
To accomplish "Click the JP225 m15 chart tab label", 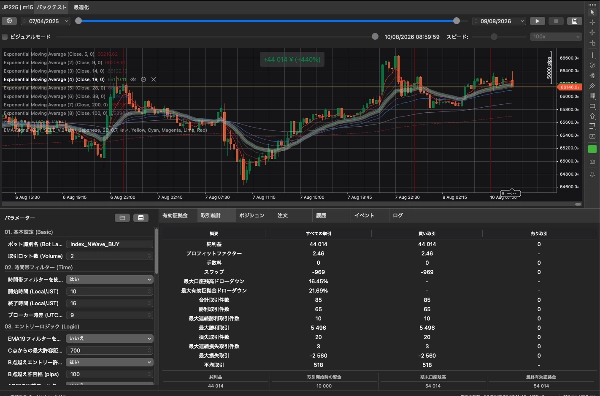I will point(17,7).
